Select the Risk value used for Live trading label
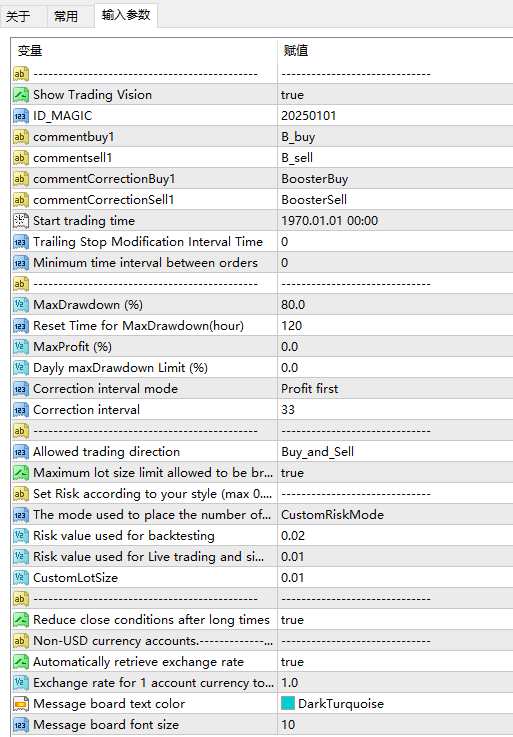Image resolution: width=513 pixels, height=737 pixels. pyautogui.click(x=149, y=557)
